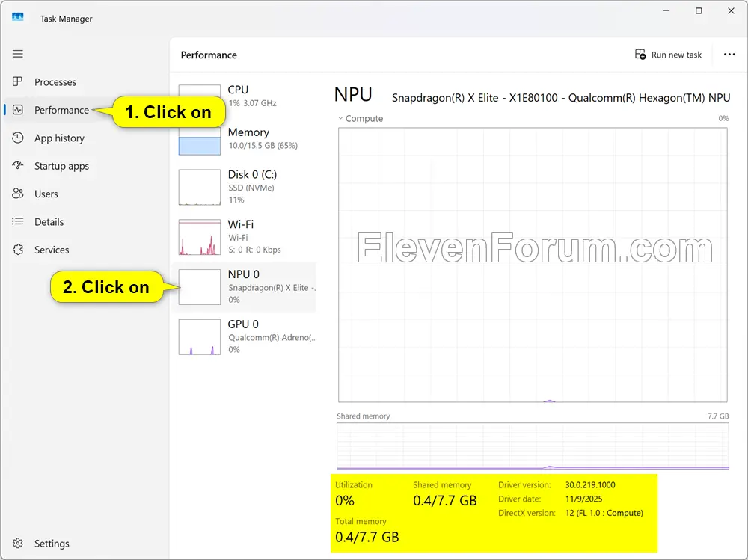Open the App history page

click(59, 138)
